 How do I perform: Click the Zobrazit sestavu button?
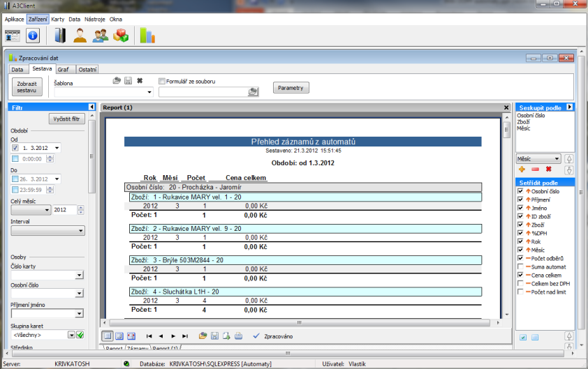pos(27,87)
